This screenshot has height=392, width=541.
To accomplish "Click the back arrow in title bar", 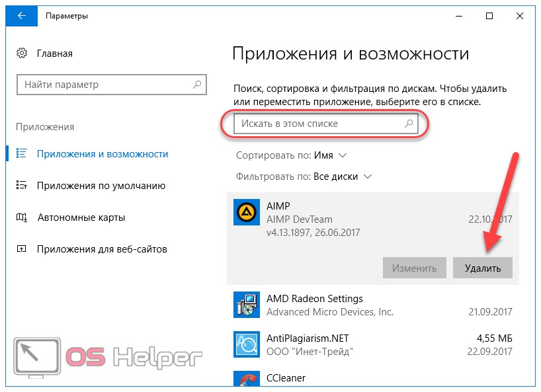I will coord(21,15).
